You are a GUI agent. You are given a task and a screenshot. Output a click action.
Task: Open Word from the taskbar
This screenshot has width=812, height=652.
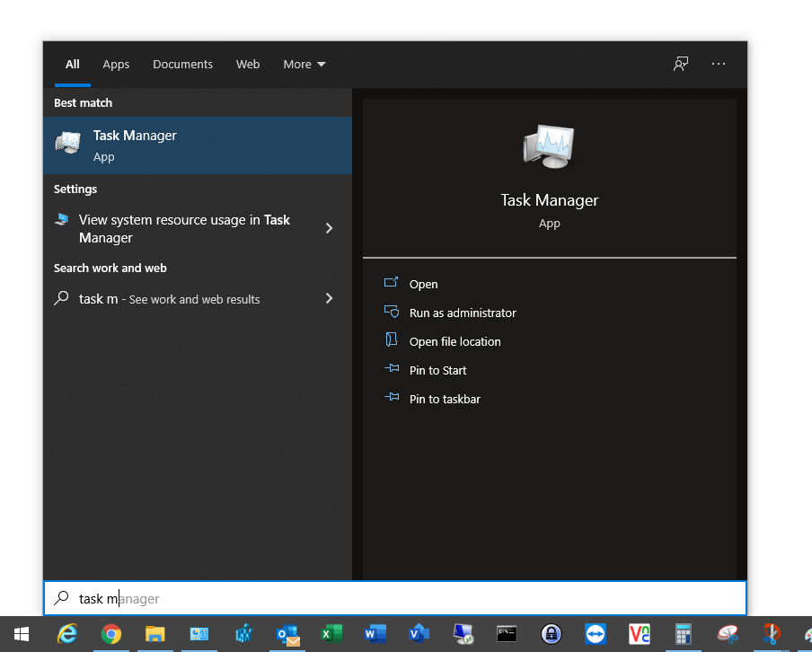[375, 634]
